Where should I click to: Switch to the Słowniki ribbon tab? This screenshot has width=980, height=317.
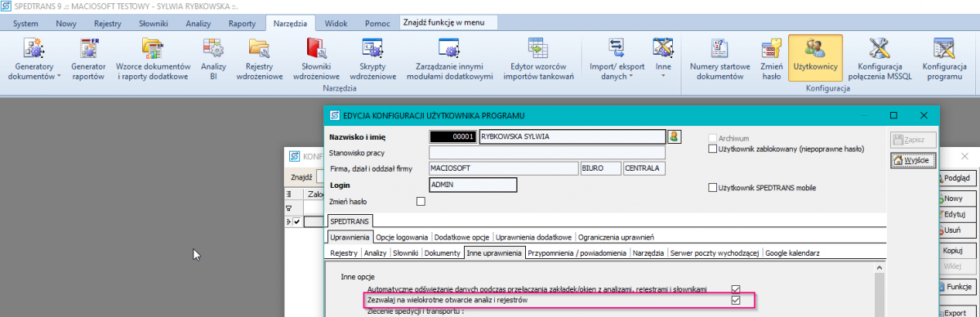pos(154,24)
